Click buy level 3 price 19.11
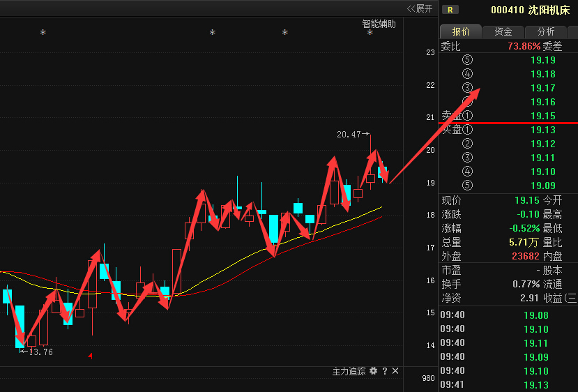Screen dimensions: 578x392 (543, 158)
